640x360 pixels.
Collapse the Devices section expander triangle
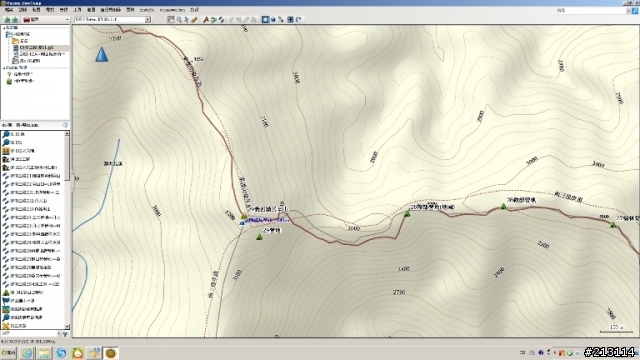click(4, 67)
